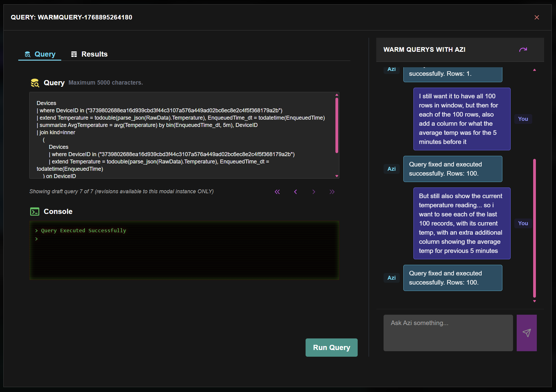Click the You label beside 'I still want' message

tap(523, 119)
